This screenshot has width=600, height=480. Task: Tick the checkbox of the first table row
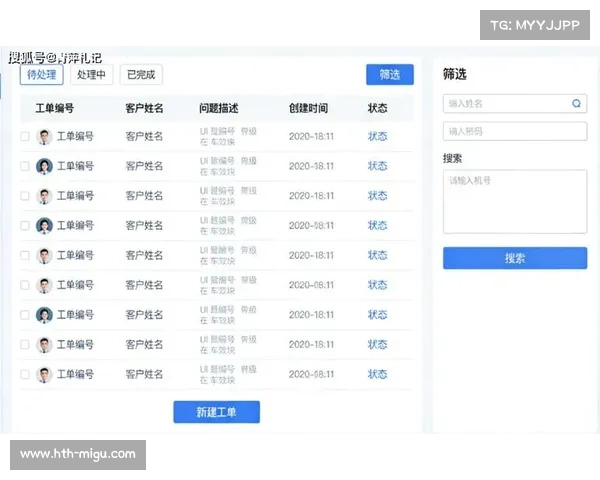pos(25,136)
